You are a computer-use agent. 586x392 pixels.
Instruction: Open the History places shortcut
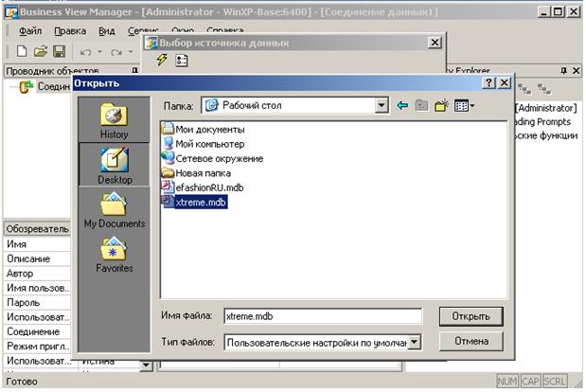point(114,120)
